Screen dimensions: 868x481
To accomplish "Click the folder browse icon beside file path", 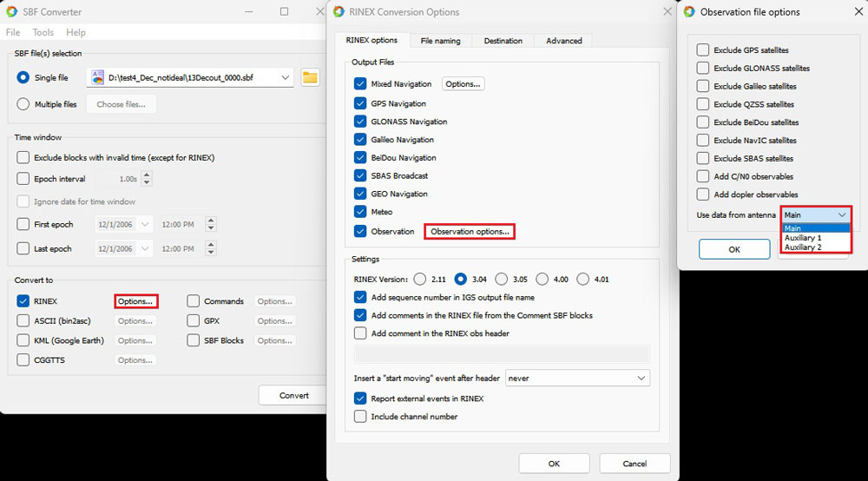I will (x=310, y=78).
